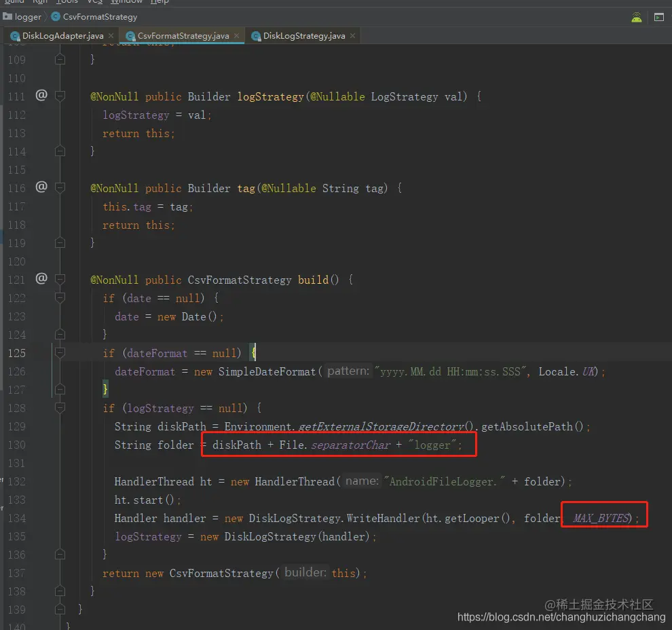Collapse the dateFormat null check at line 125
Image resolution: width=672 pixels, height=630 pixels.
pyautogui.click(x=60, y=353)
